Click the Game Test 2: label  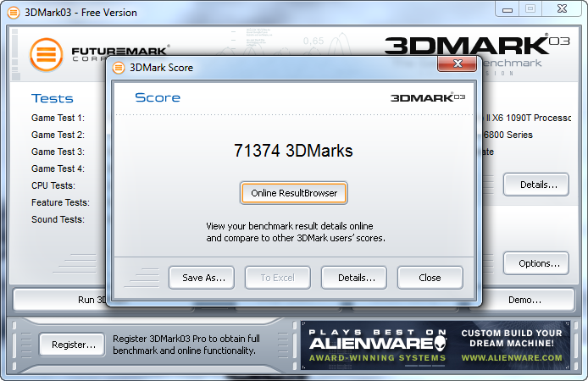tap(58, 135)
